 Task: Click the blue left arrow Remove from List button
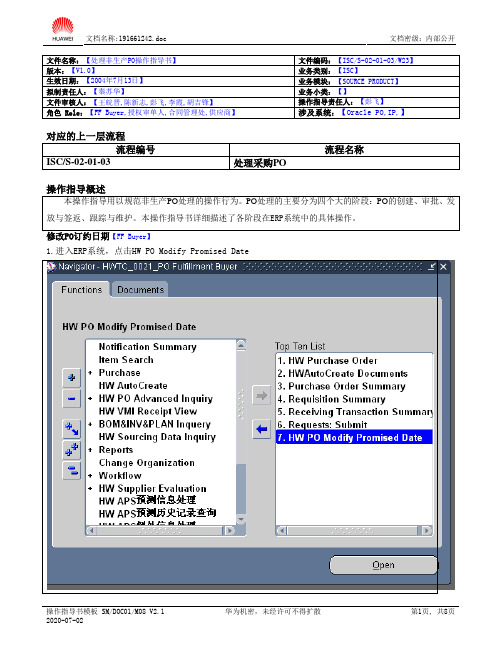[x=262, y=429]
